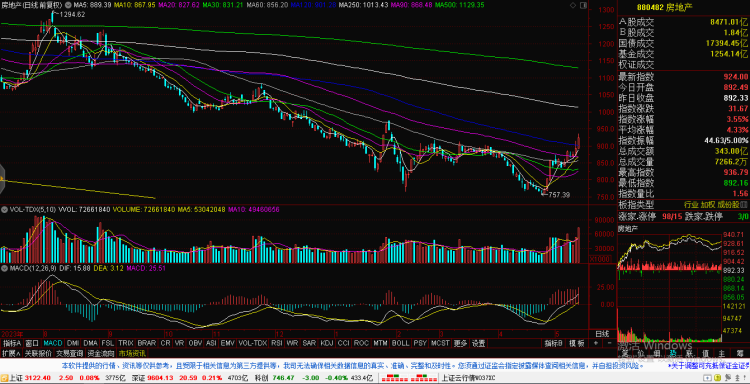This screenshot has height=384, width=750.
Task: Choose the BOLL indicator tab
Action: point(400,343)
